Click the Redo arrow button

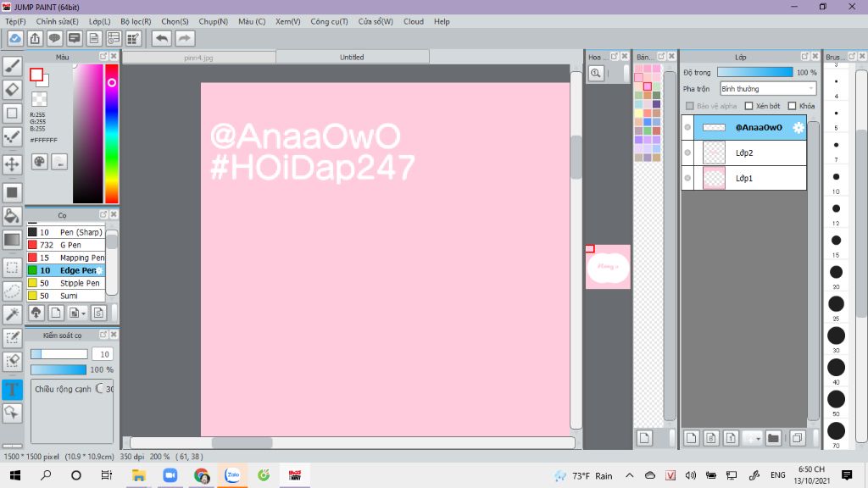click(x=185, y=39)
